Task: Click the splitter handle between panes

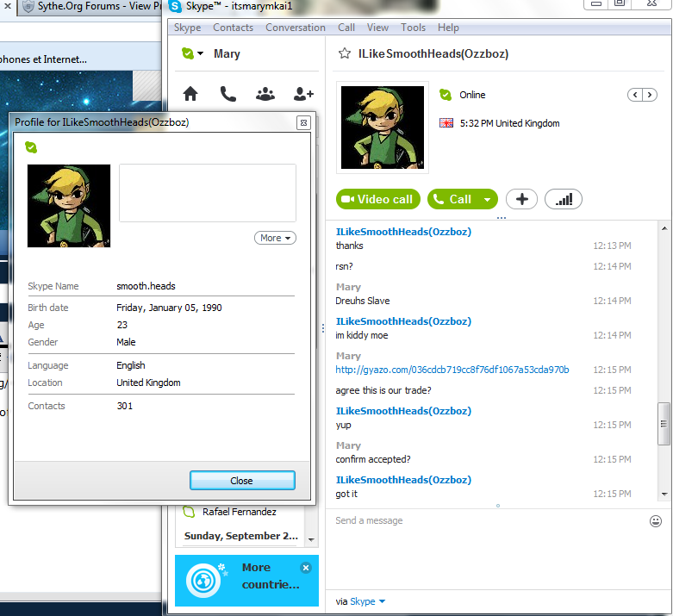Action: click(x=323, y=328)
